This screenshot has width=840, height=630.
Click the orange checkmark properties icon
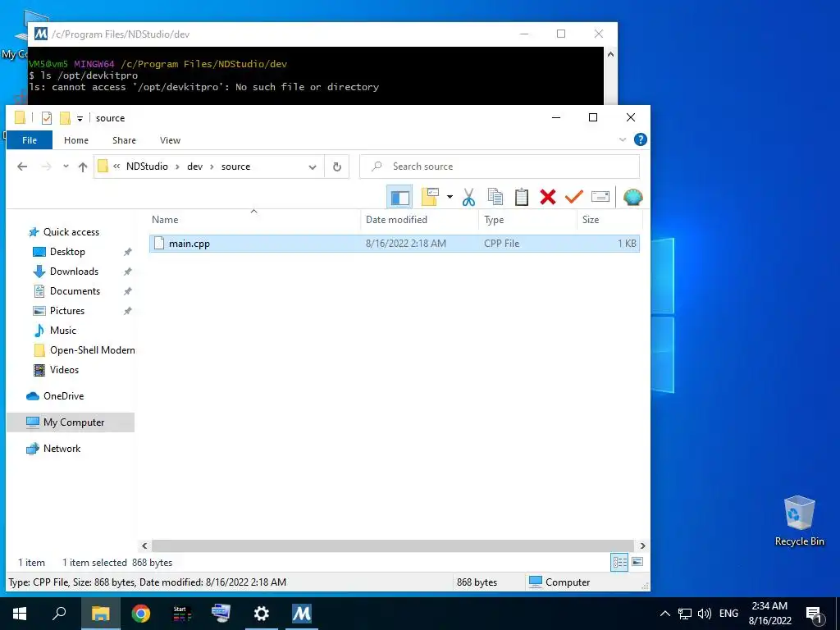pos(573,197)
